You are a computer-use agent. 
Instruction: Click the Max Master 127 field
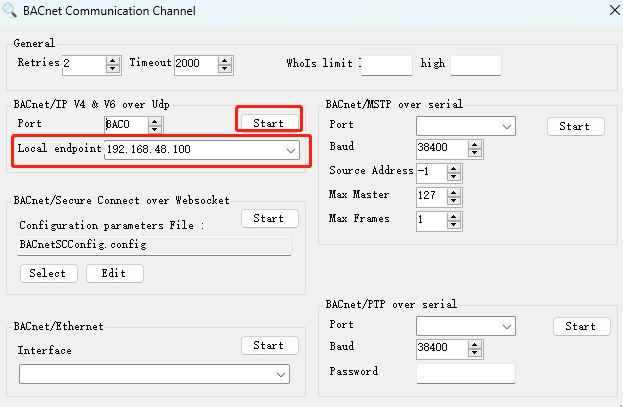coord(431,197)
